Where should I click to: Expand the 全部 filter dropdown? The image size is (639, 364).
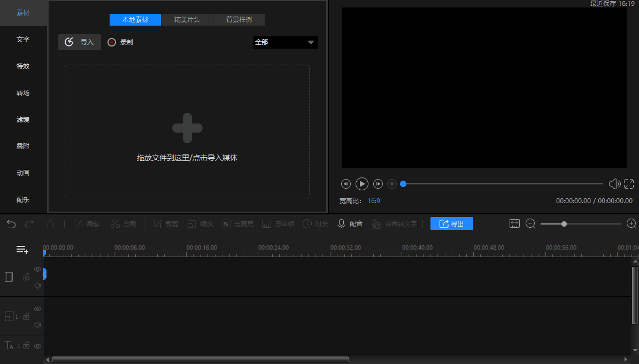pos(285,42)
